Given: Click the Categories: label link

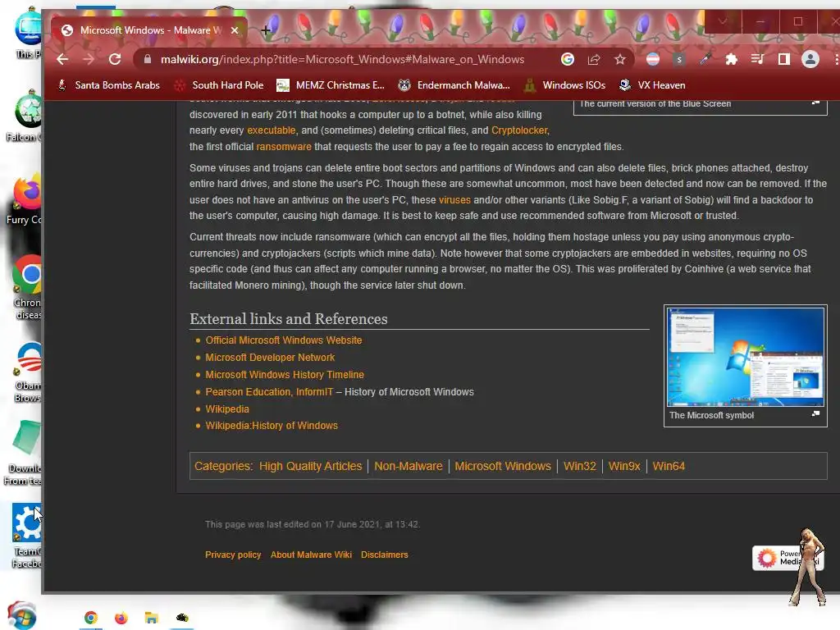Looking at the screenshot, I should (x=223, y=466).
